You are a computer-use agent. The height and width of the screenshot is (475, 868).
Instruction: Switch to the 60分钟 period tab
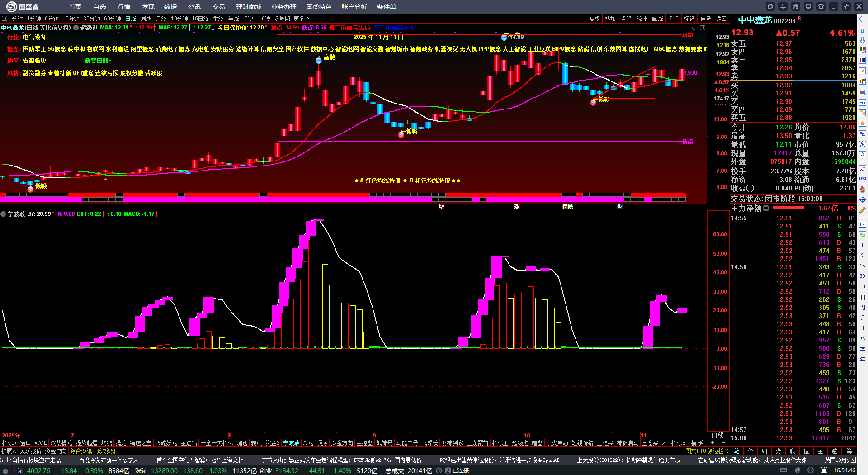[113, 19]
